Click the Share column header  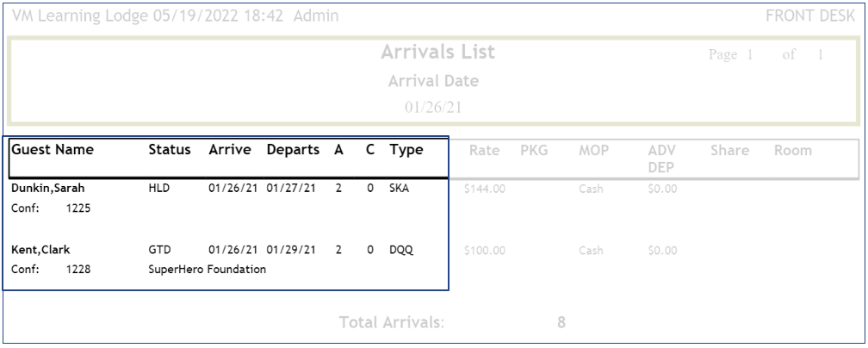(x=730, y=151)
